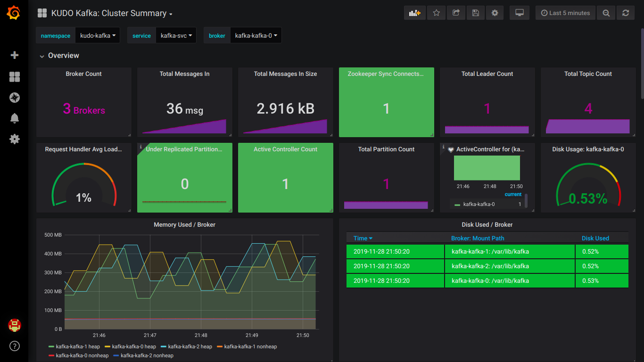Open the Active Controller Count panel menu

click(x=285, y=149)
